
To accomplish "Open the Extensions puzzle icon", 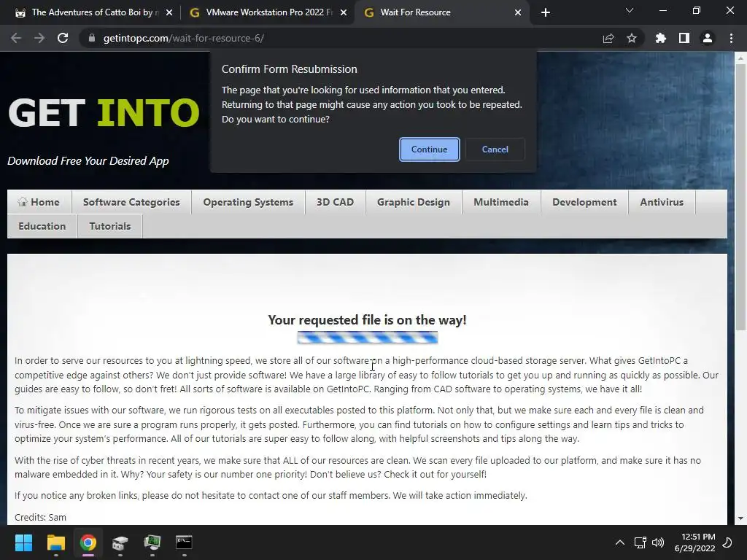I will 660,38.
